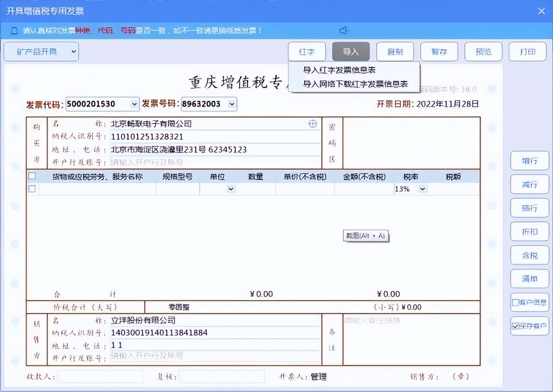Apply a discount using 折扣
This screenshot has width=553, height=392.
tap(529, 232)
